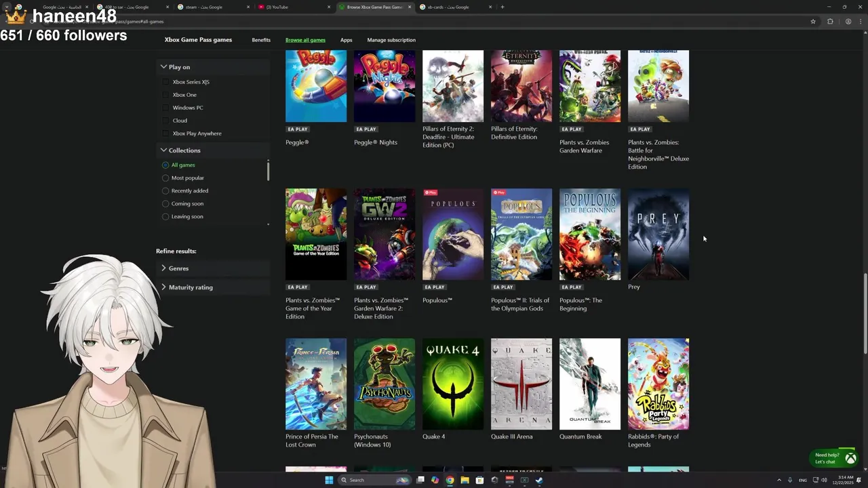
Task: Collapse the Collections section
Action: pos(213,150)
